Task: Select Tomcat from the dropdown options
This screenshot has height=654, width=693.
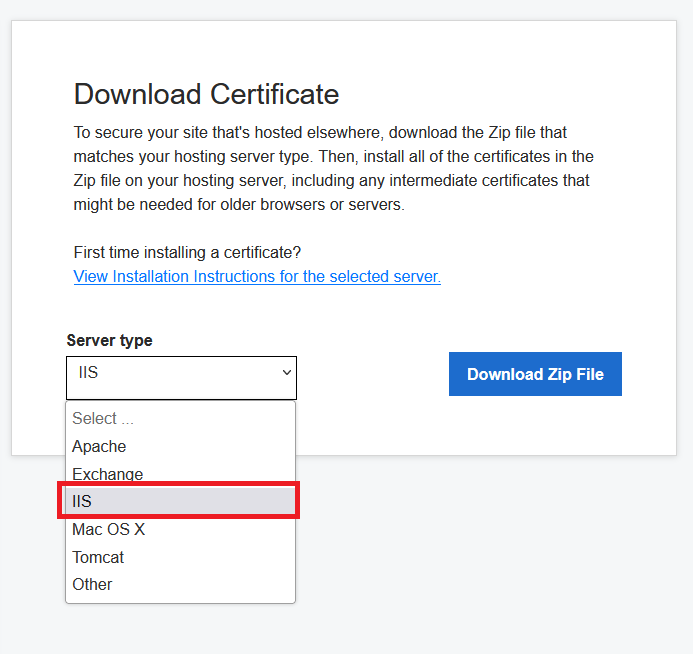Action: tap(98, 557)
